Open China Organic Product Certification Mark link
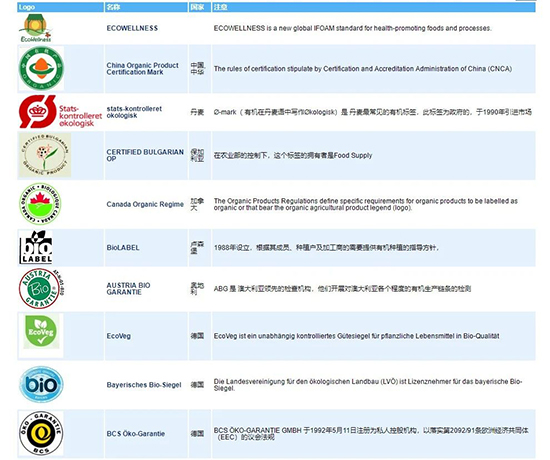The image size is (550, 460). tap(142, 68)
